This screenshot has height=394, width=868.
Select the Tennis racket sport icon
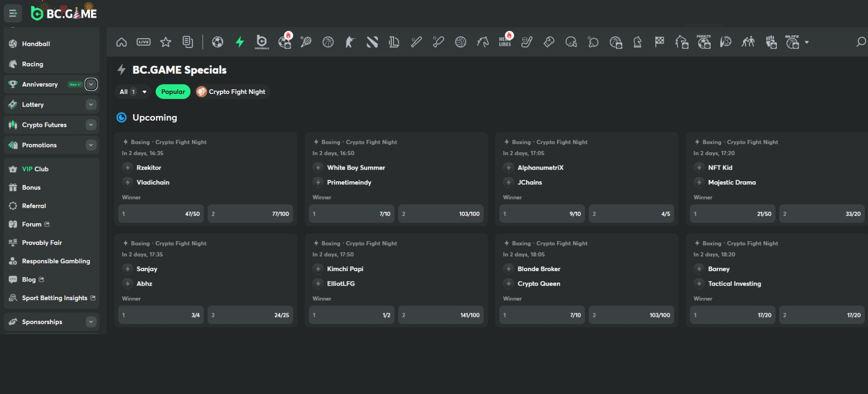pos(306,42)
